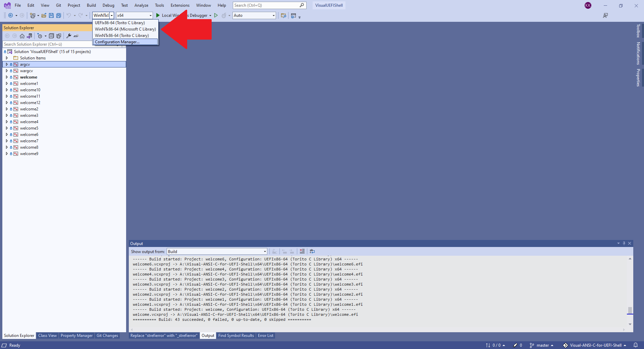Image resolution: width=644 pixels, height=349 pixels.
Task: Select the Solution 'VisualUEFIShell' root node
Action: (52, 52)
